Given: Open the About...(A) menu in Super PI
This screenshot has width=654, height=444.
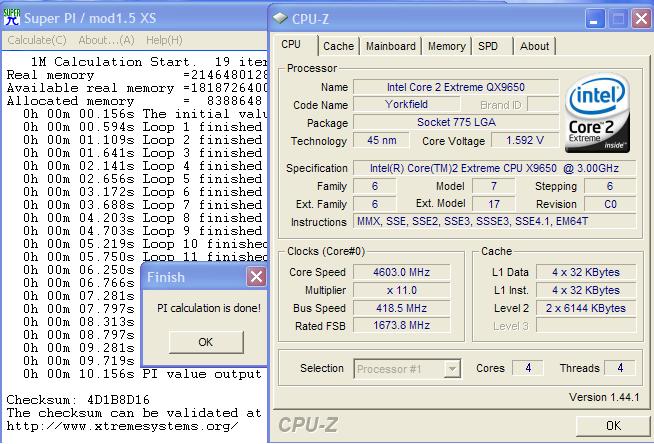Looking at the screenshot, I should coord(106,40).
